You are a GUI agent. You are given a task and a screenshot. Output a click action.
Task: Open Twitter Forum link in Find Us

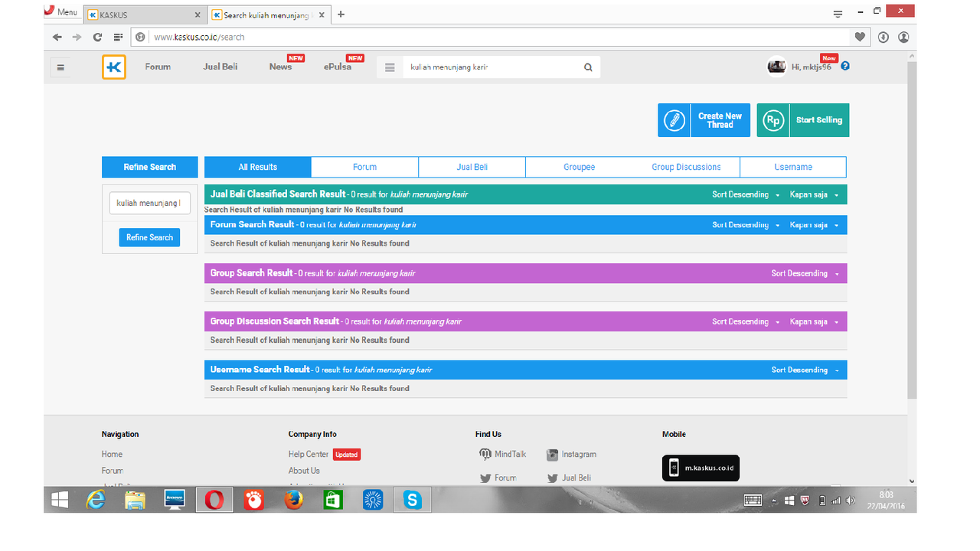(498, 478)
